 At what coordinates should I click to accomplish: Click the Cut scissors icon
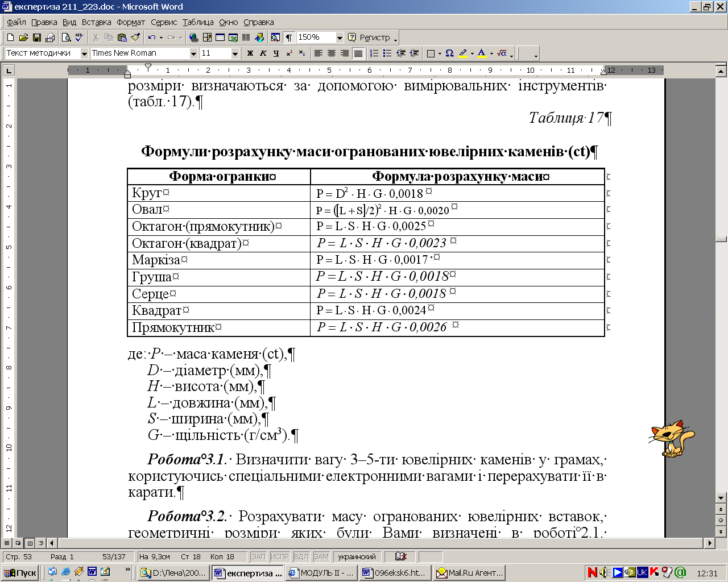96,38
